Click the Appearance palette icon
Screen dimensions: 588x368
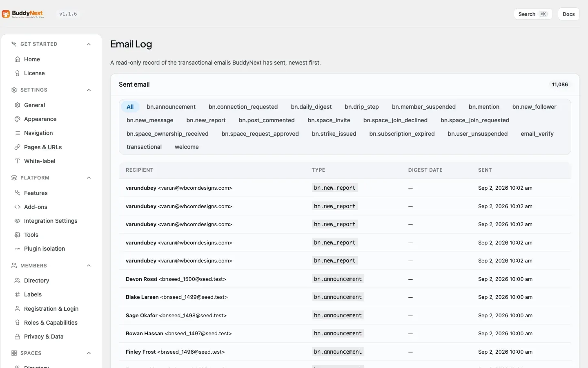click(x=17, y=119)
